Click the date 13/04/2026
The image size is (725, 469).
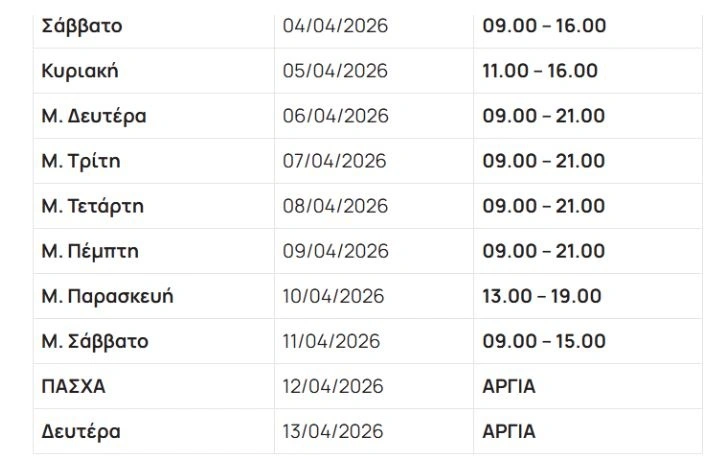pos(332,432)
